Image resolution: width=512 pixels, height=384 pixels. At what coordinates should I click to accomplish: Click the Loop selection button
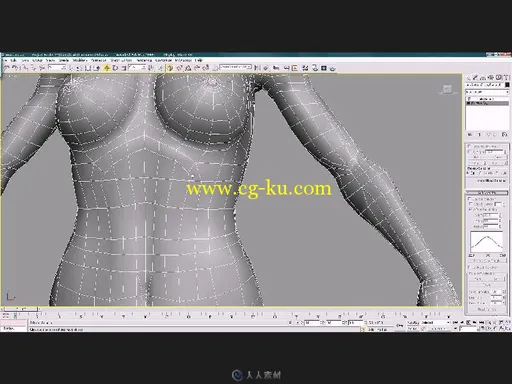click(x=497, y=163)
